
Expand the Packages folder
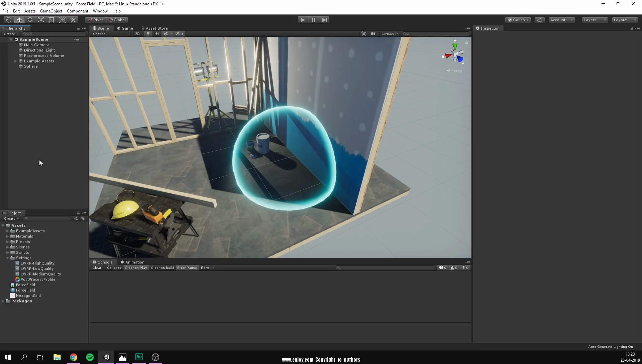coord(3,301)
